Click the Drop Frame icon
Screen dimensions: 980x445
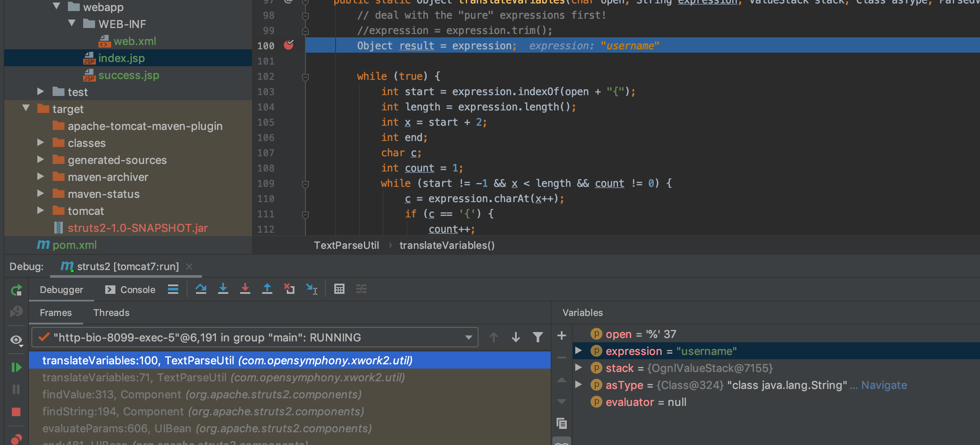tap(289, 289)
